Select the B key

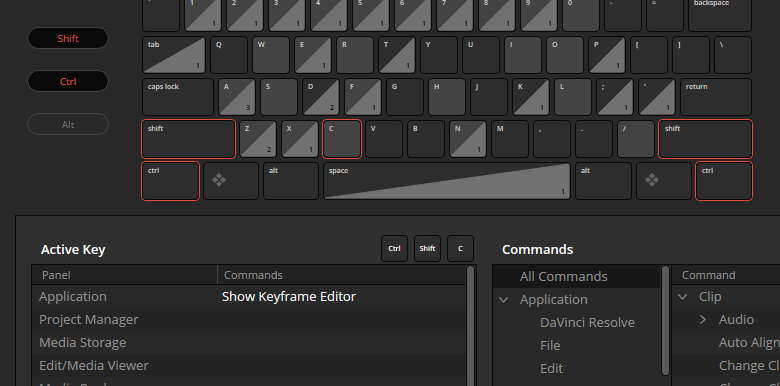[x=426, y=139]
